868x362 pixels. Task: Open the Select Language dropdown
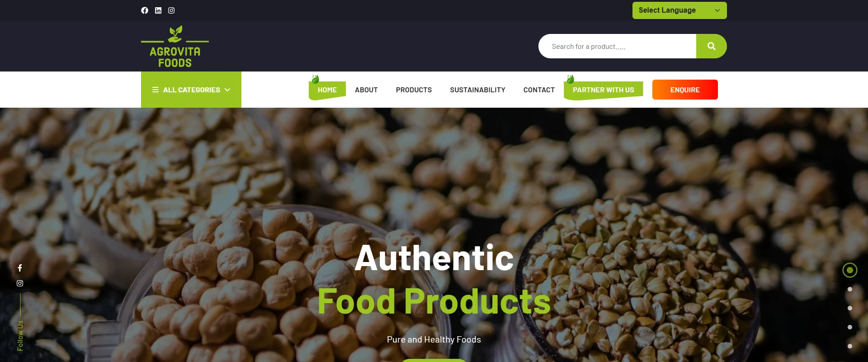click(x=679, y=10)
